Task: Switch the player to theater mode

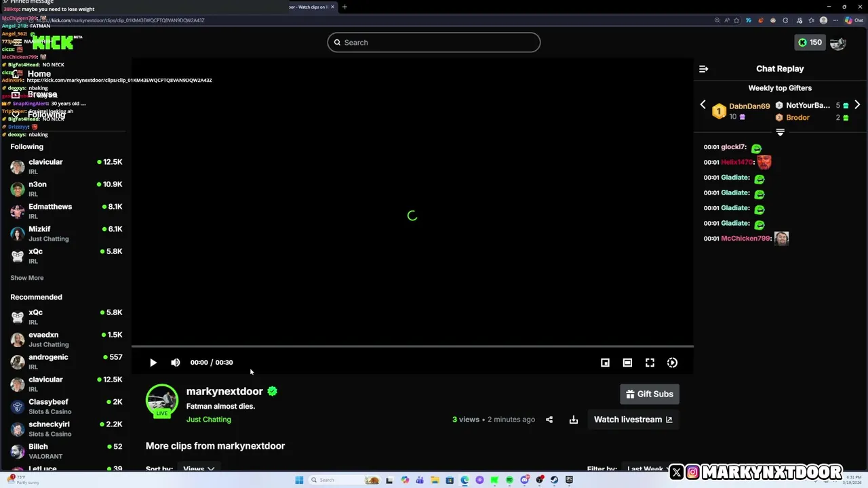Action: (627, 363)
